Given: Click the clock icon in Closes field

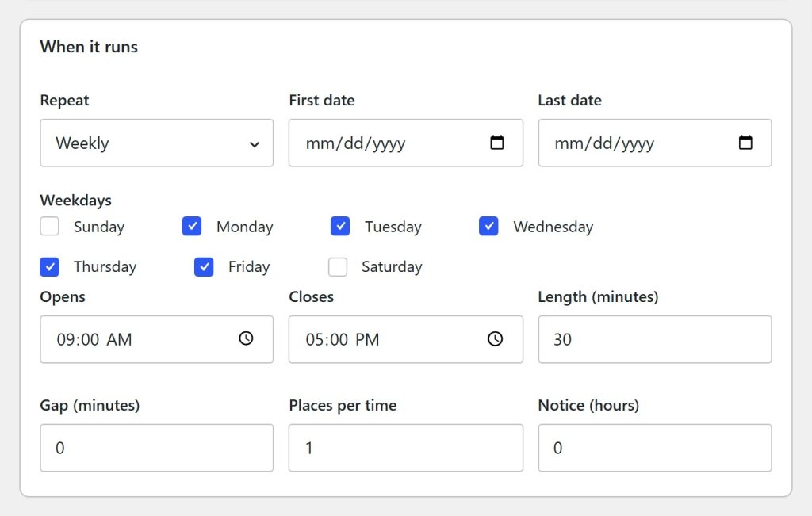Looking at the screenshot, I should 495,338.
